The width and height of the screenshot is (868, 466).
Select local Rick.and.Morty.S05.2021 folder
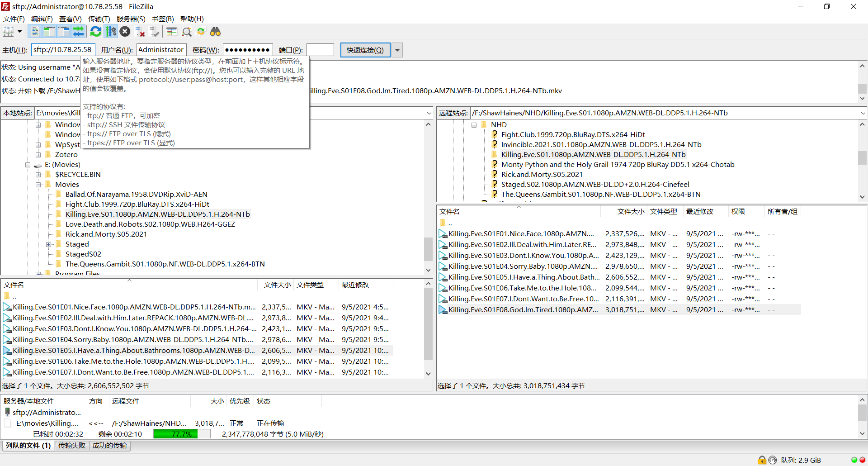point(106,234)
